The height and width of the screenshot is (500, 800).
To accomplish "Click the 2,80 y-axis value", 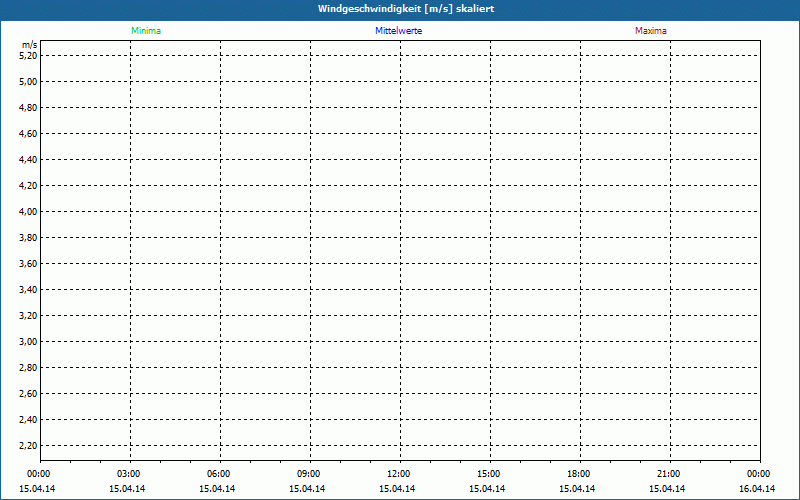I will (28, 368).
